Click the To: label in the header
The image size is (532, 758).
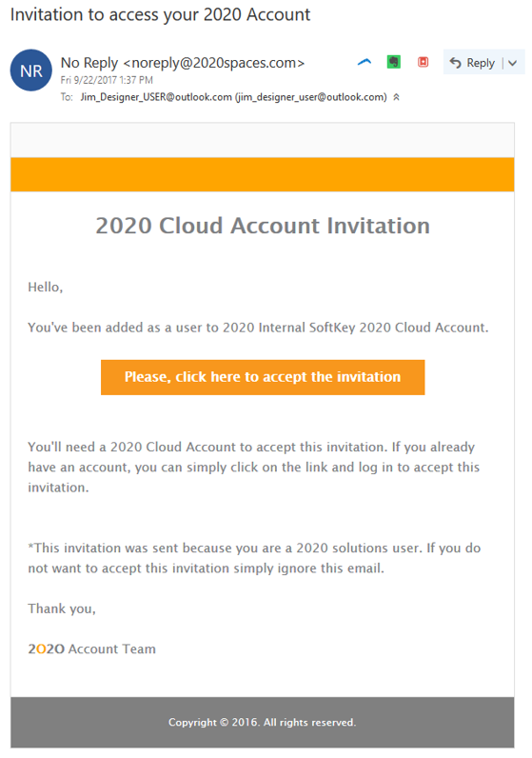[x=67, y=97]
